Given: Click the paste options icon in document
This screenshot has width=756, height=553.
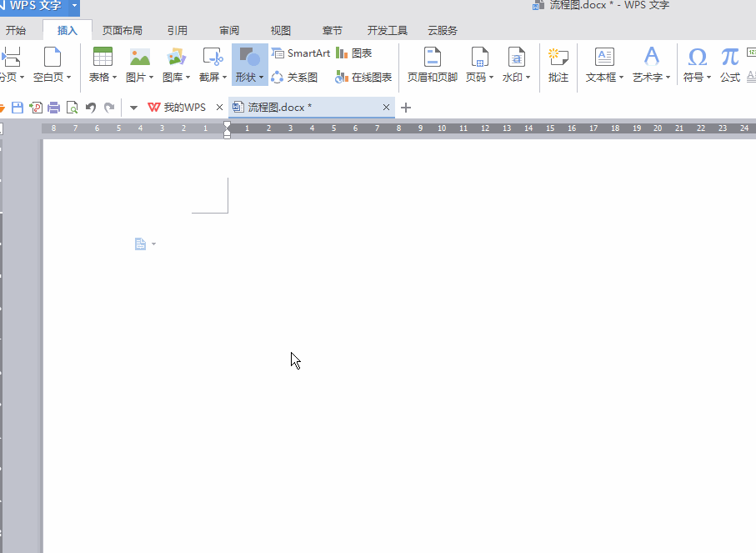Looking at the screenshot, I should pyautogui.click(x=140, y=244).
